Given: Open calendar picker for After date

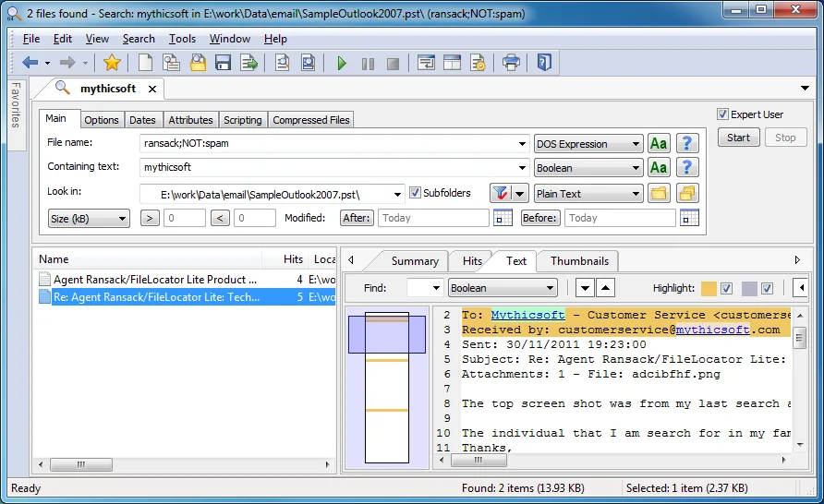Looking at the screenshot, I should pos(503,217).
